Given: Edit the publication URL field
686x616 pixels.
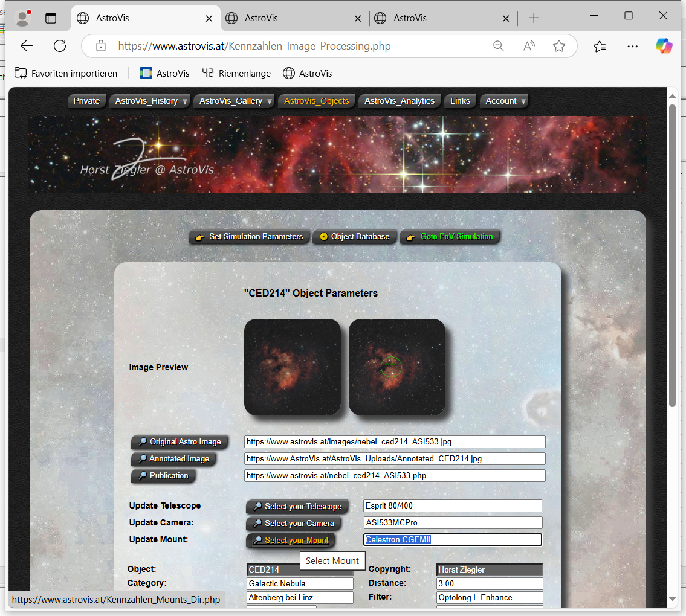Looking at the screenshot, I should click(395, 476).
